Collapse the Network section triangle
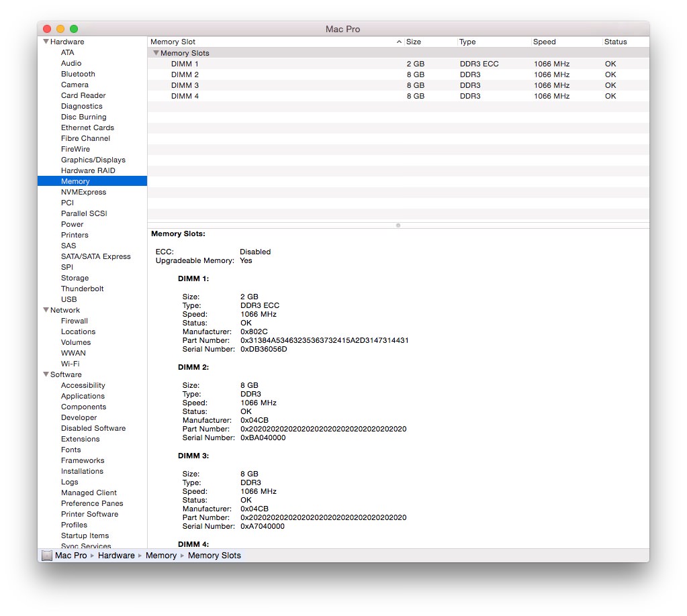The width and height of the screenshot is (687, 616). click(46, 310)
